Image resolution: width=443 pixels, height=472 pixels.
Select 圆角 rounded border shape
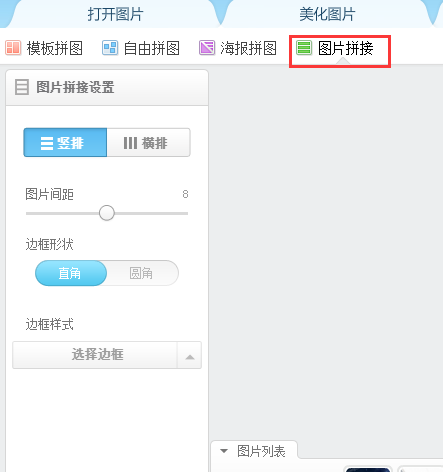(x=143, y=273)
